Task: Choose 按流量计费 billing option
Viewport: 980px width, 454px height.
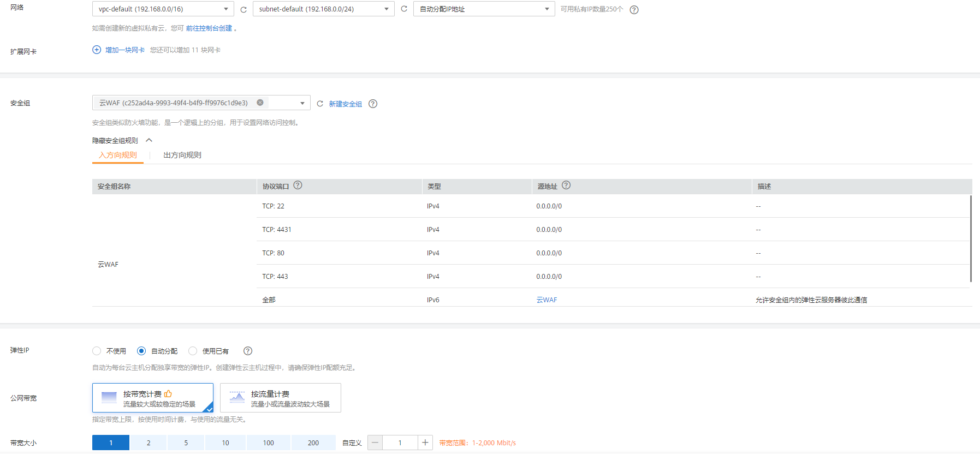Action: 281,398
